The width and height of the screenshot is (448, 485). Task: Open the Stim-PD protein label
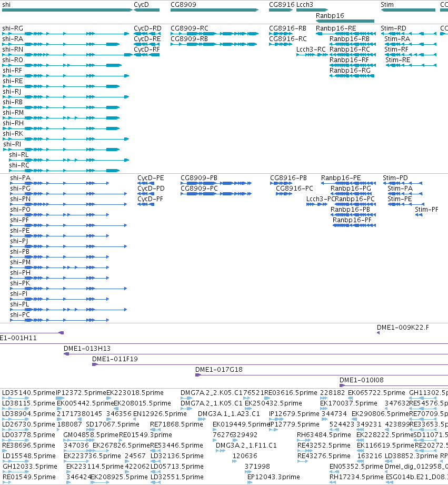tap(395, 178)
